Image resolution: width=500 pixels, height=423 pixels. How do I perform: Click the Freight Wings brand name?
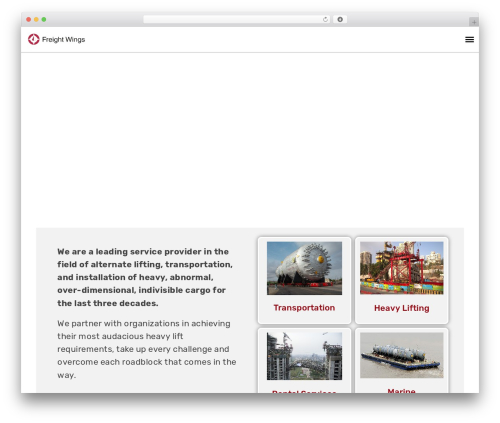(63, 40)
